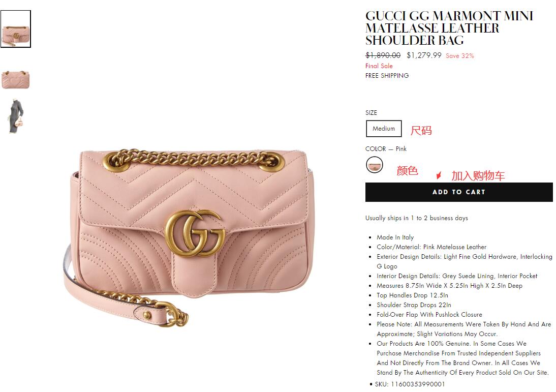Click the red arrow annotation icon

439,175
